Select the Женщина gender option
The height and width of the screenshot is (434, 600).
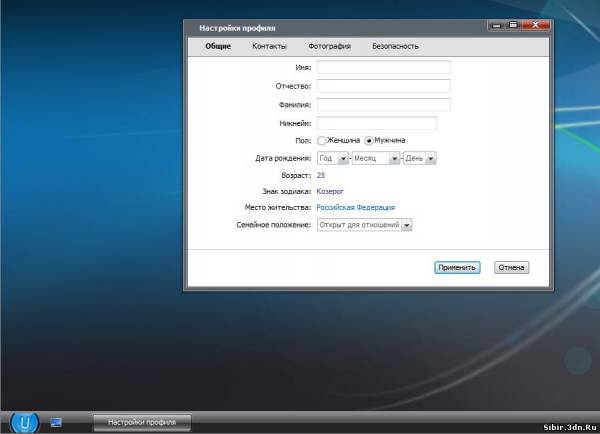tap(322, 141)
